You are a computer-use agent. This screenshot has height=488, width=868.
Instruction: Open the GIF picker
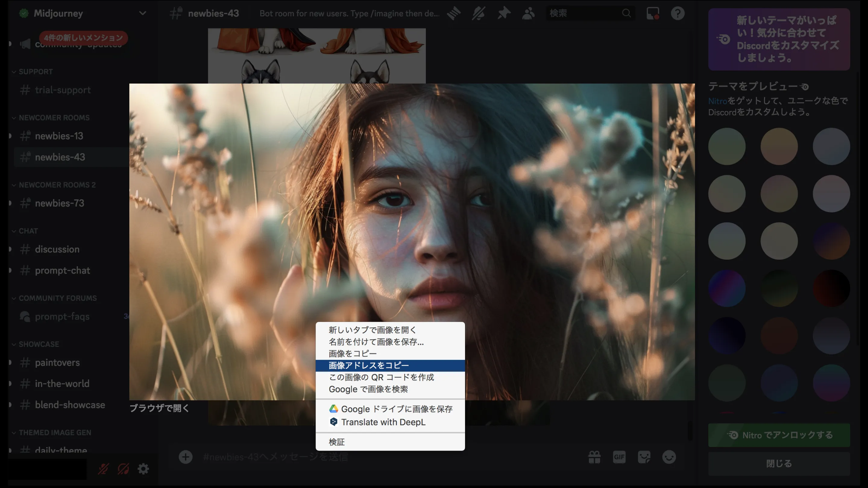point(619,457)
